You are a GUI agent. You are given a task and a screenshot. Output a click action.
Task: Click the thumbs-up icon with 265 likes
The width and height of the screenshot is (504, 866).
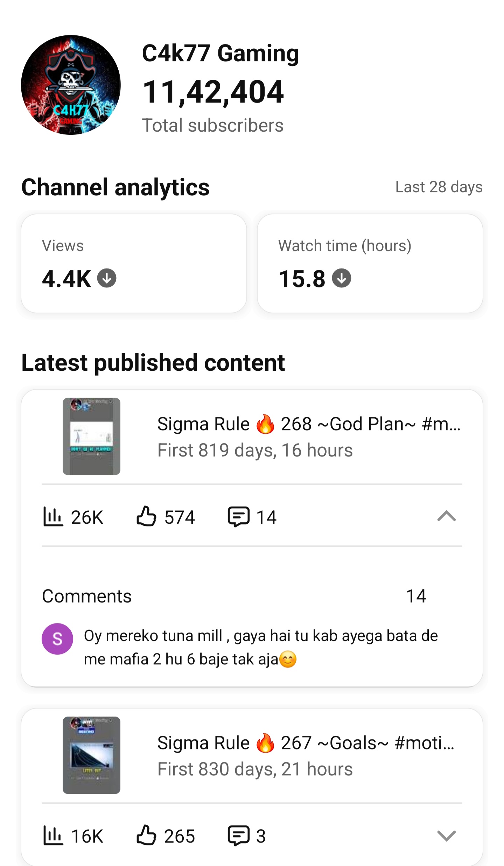pyautogui.click(x=146, y=835)
